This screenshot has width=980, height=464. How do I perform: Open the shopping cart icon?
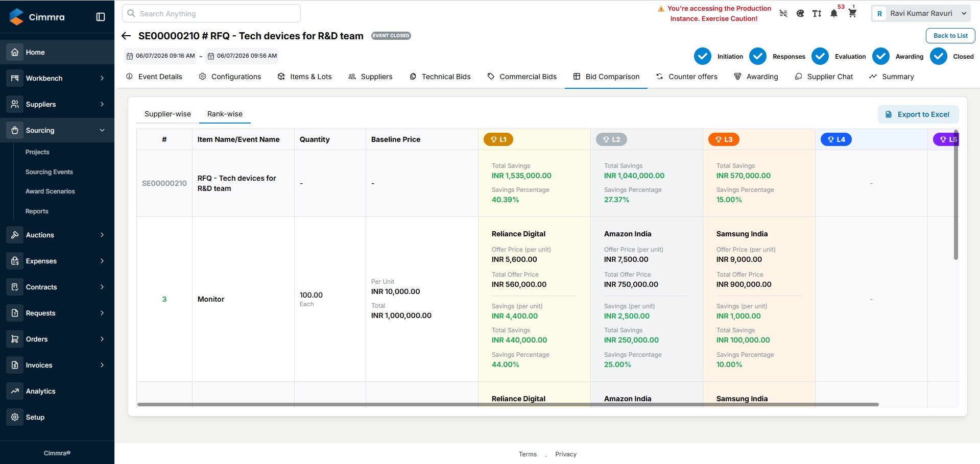point(852,13)
